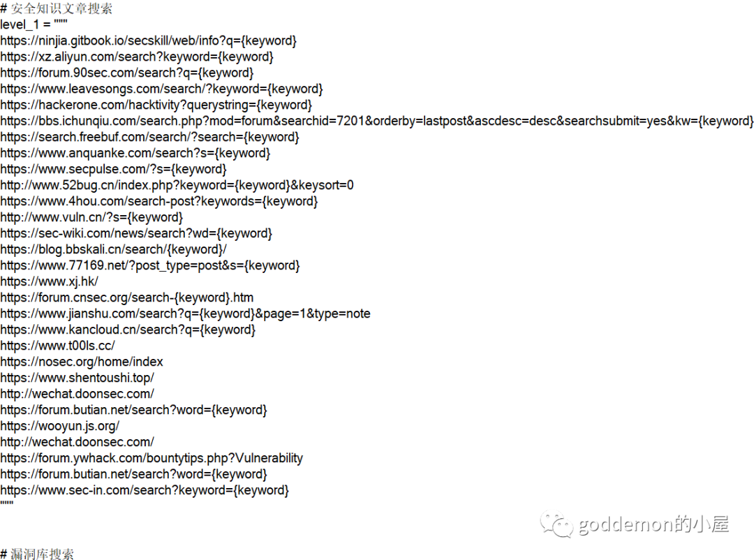Click the bbs.ichunqiu.com search.php link
The height and width of the screenshot is (560, 754).
[376, 121]
